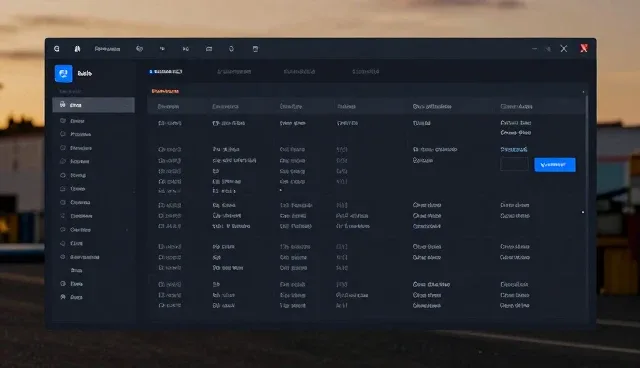Open the folder-shaped icon in the top toolbar
The width and height of the screenshot is (640, 368).
(x=209, y=49)
